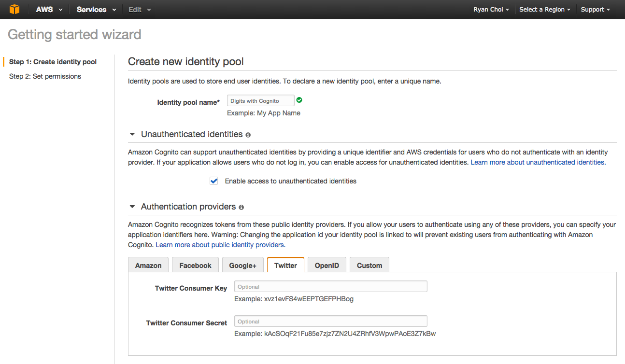Switch to the Custom provider tab
This screenshot has height=364, width=625.
[x=369, y=265]
